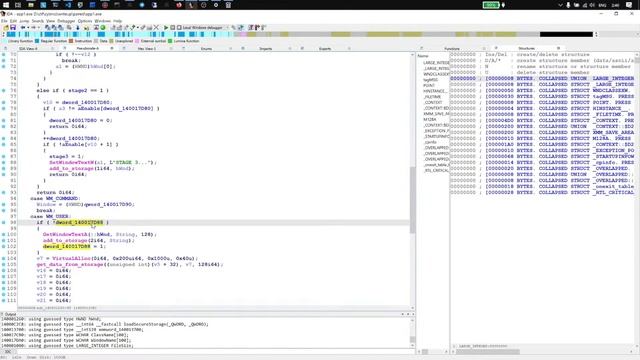Click the Instruction legend color swatch
Screen dimensions: 640x360
(71, 41)
